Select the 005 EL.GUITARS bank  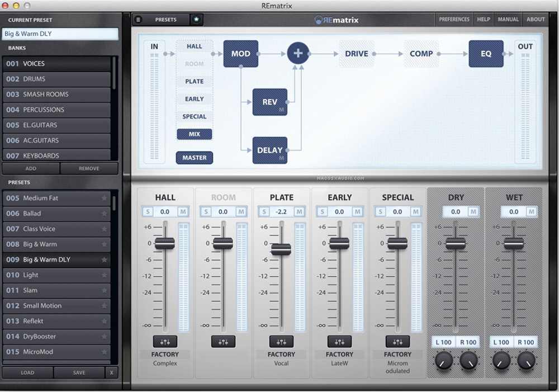(56, 125)
